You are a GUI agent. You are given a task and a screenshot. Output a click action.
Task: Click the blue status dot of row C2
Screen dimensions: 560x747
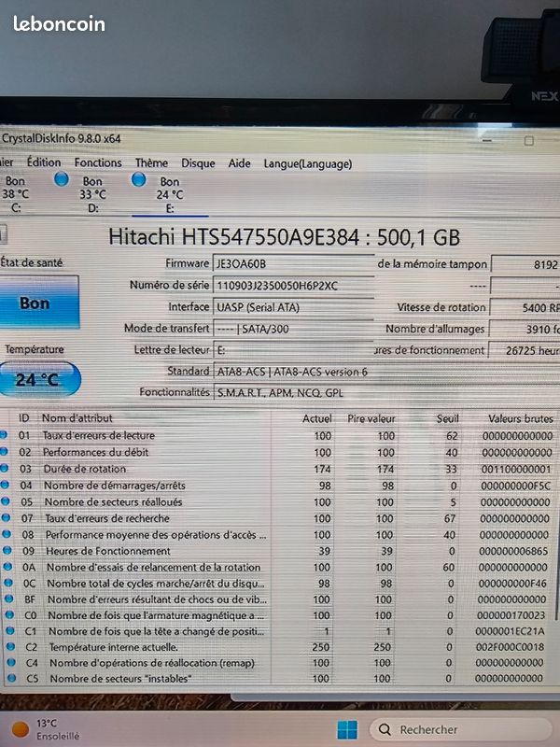click(10, 646)
